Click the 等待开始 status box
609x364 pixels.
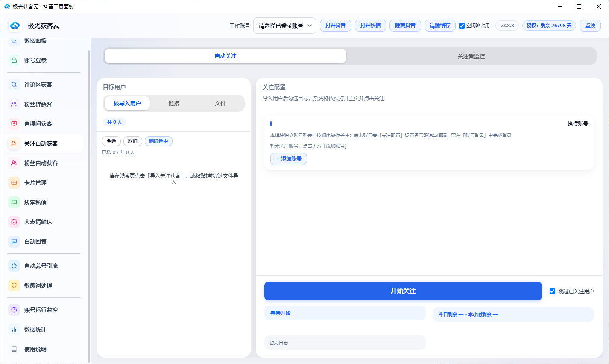(345, 313)
